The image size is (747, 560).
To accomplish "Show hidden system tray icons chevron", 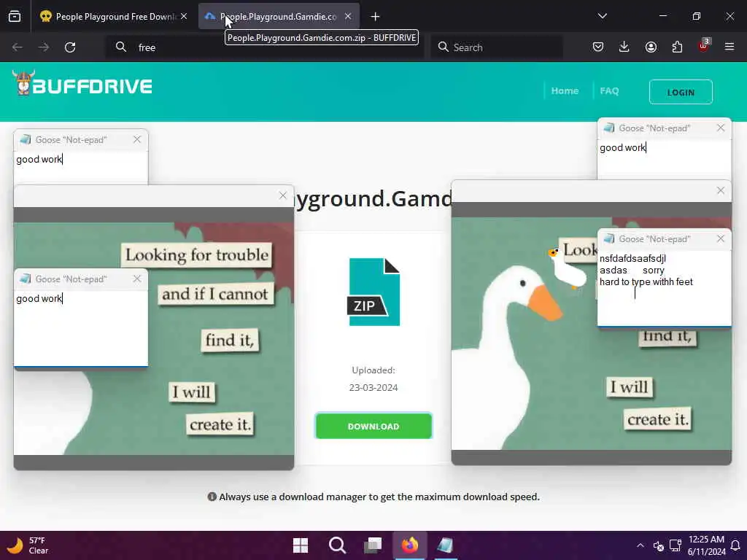I will [640, 545].
